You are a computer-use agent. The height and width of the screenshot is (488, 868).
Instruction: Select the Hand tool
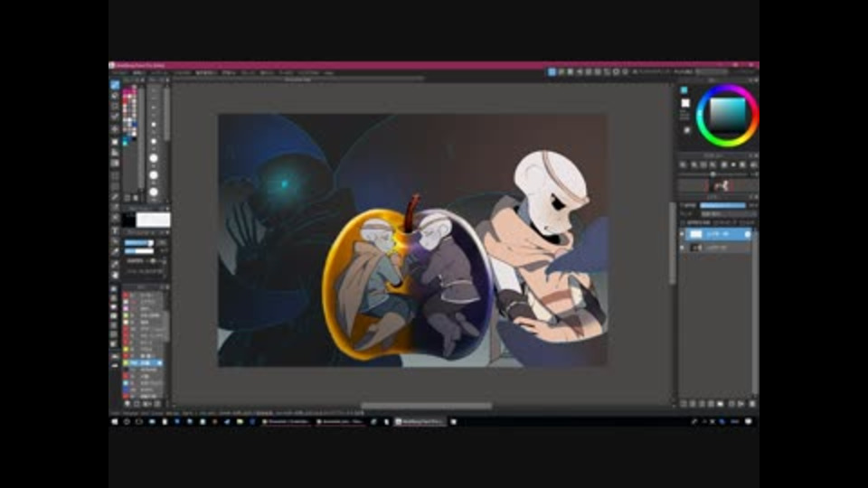click(x=115, y=275)
